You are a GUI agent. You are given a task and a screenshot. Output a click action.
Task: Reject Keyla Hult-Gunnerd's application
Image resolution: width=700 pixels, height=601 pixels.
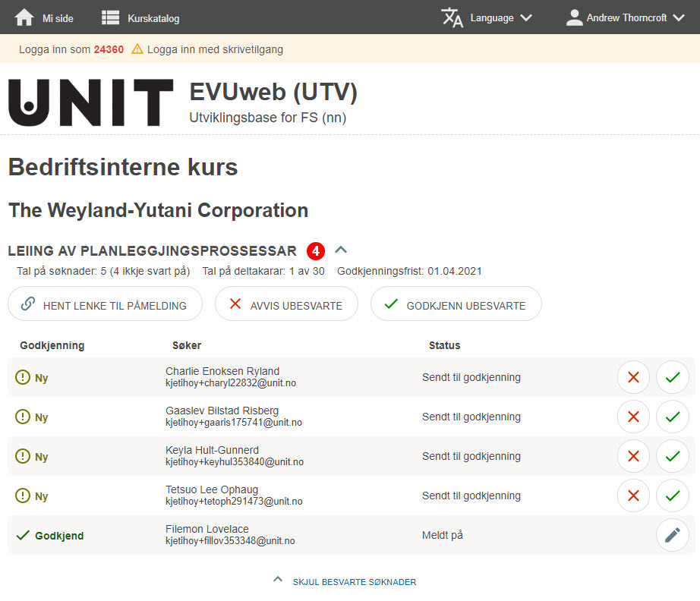[633, 456]
